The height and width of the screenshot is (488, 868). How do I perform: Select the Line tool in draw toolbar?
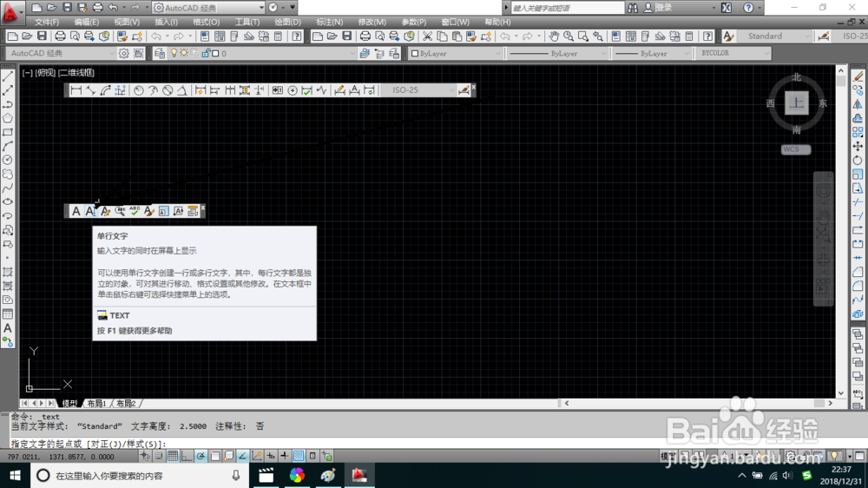(8, 76)
